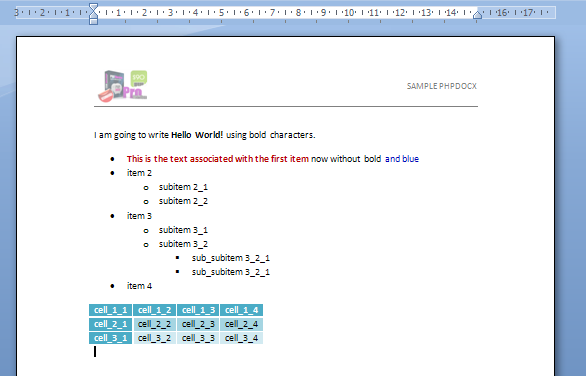Click the left indent box on ruler
This screenshot has height=376, width=586.
(x=93, y=22)
